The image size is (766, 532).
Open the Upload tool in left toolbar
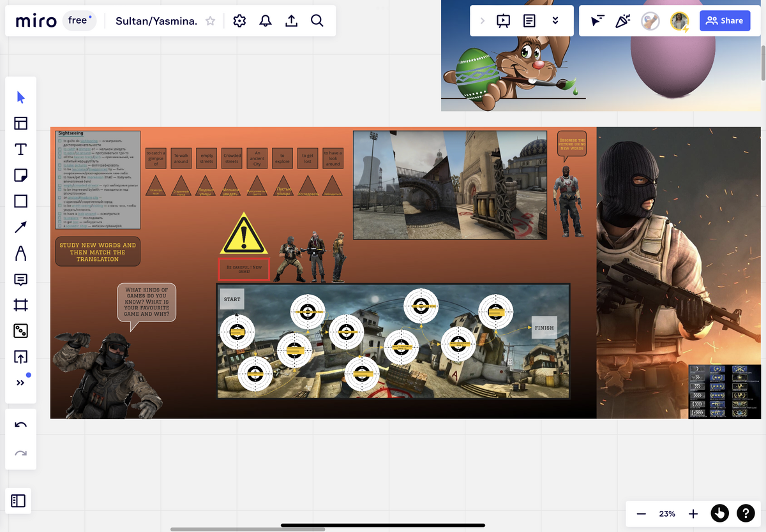[x=20, y=357]
